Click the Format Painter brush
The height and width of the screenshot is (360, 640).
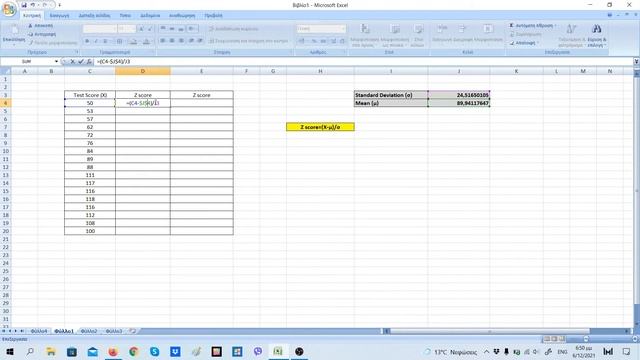point(31,43)
